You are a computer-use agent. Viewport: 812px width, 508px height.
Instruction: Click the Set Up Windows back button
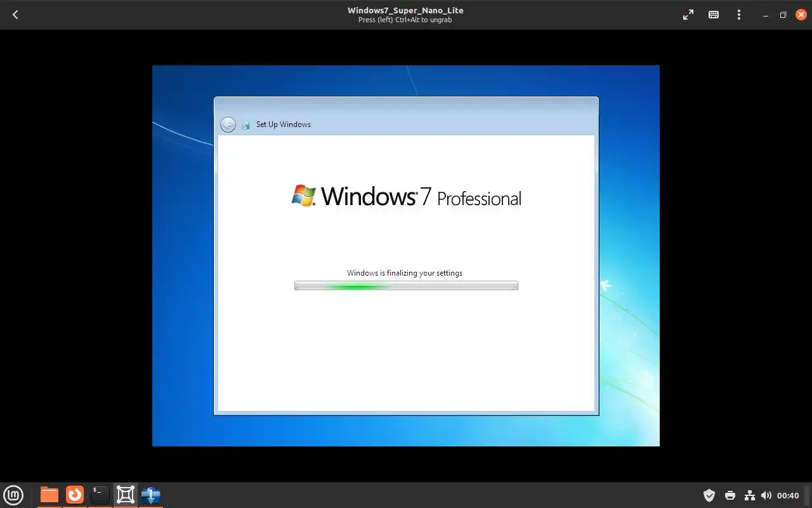coord(228,124)
